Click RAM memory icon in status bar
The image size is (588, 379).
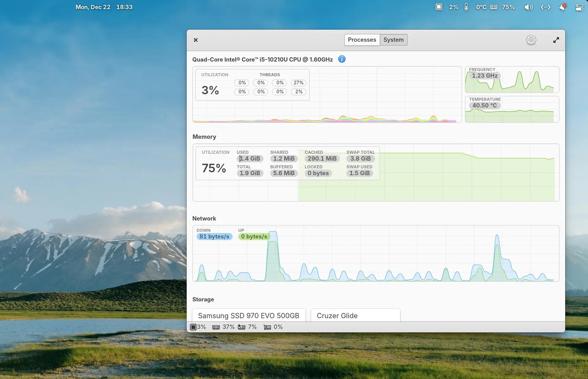tap(216, 327)
